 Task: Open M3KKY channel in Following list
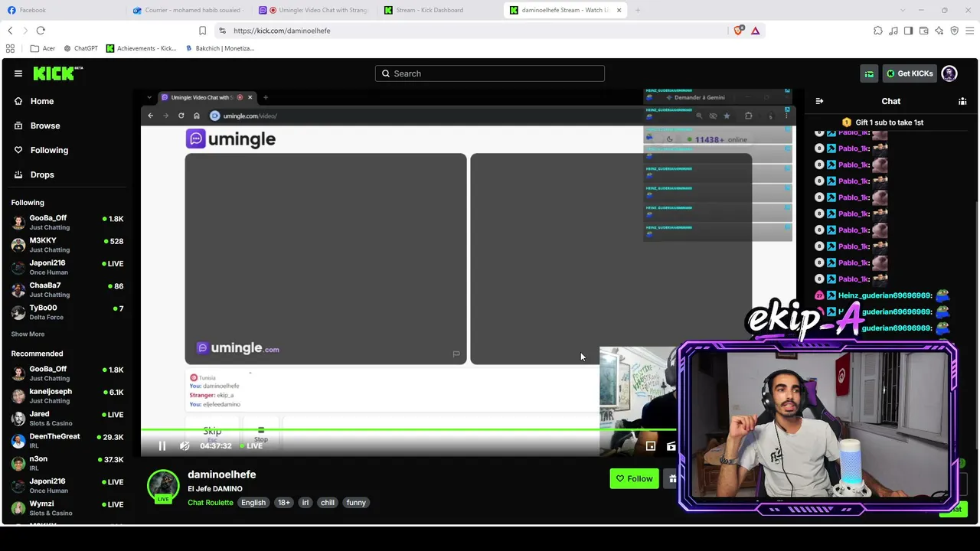tap(67, 245)
